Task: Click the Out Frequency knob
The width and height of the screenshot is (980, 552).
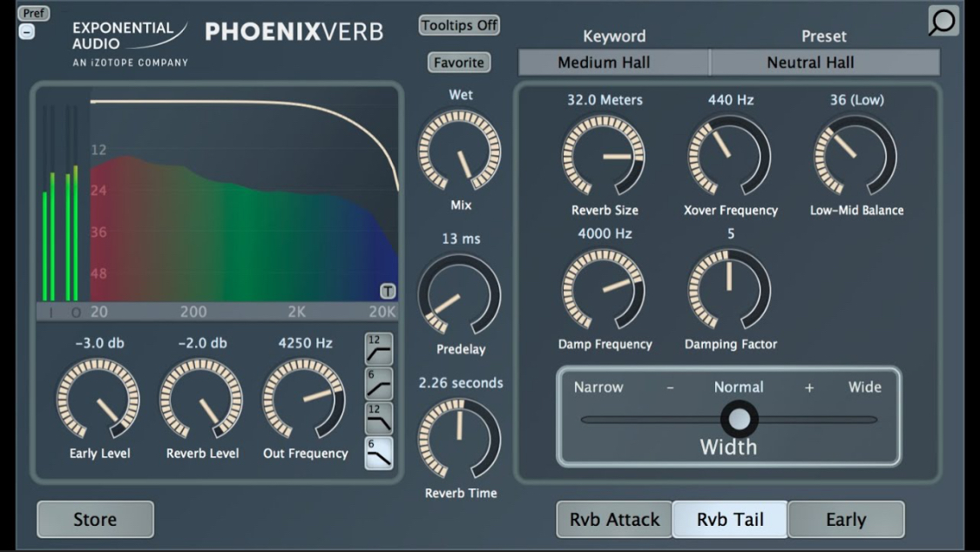Action: click(304, 399)
